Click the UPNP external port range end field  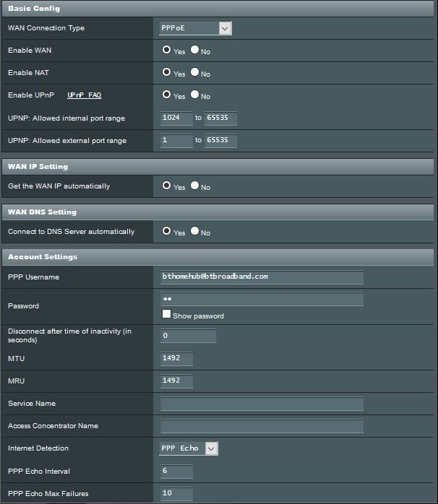click(220, 141)
